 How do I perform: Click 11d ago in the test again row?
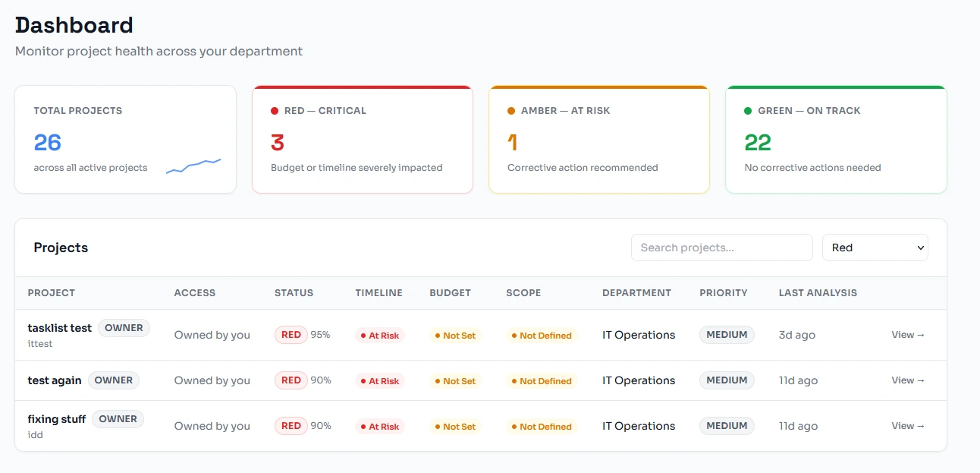coord(799,380)
